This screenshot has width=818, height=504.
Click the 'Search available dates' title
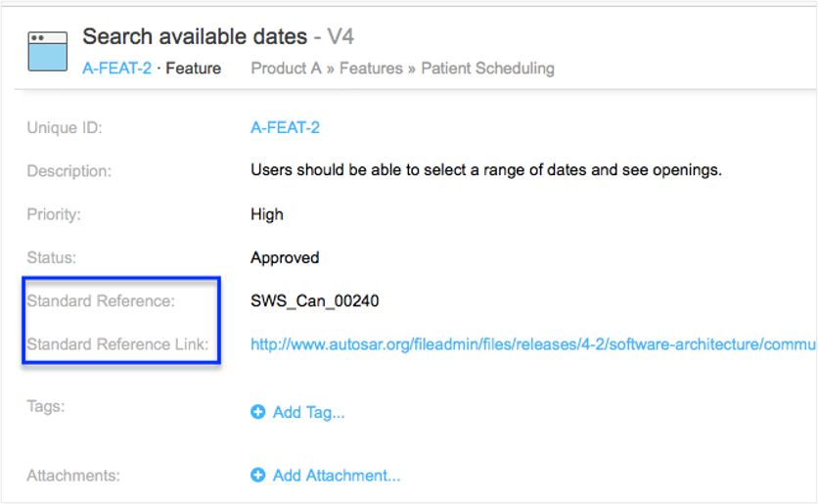tap(195, 37)
